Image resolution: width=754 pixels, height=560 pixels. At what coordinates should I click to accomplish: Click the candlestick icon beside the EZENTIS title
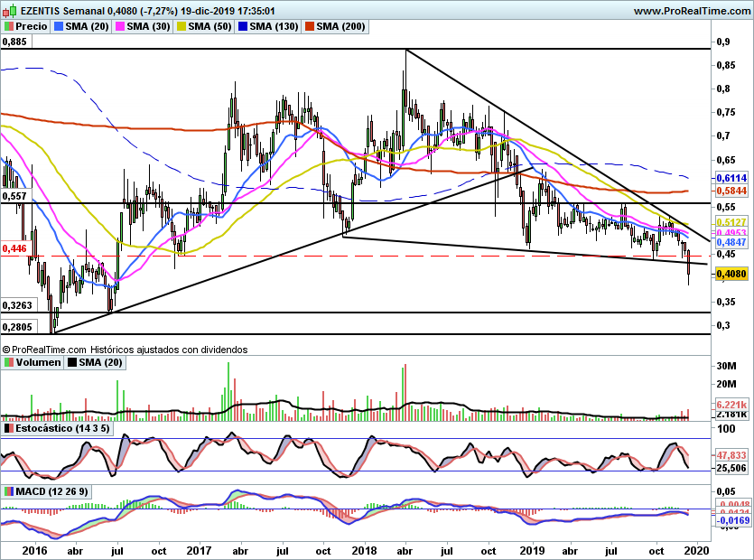pyautogui.click(x=9, y=11)
